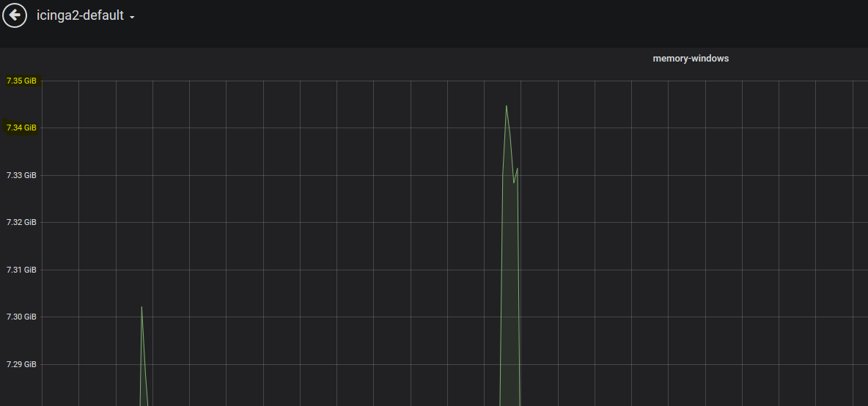868x406 pixels.
Task: Click the tallest spike peak near 7.34 GiB
Action: (x=507, y=106)
